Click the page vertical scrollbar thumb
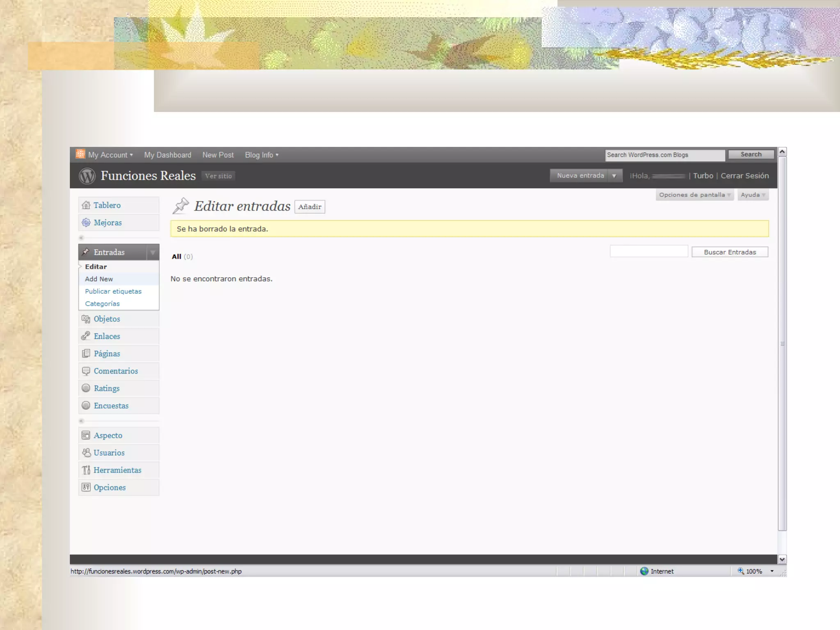 (x=782, y=344)
